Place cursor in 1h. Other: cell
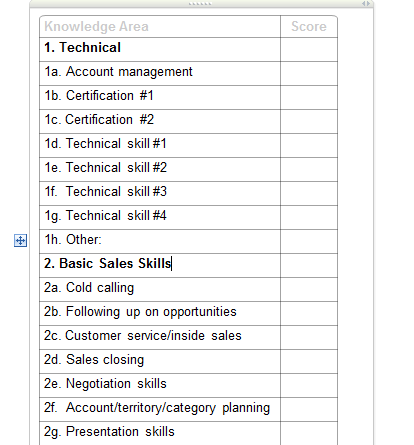Viewport: 414px width, 445px height. 160,241
